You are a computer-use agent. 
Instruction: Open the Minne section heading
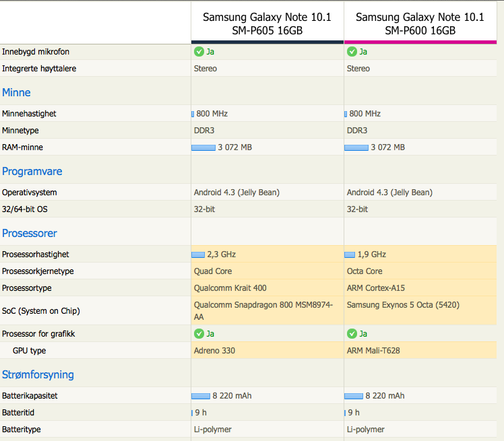(16, 92)
